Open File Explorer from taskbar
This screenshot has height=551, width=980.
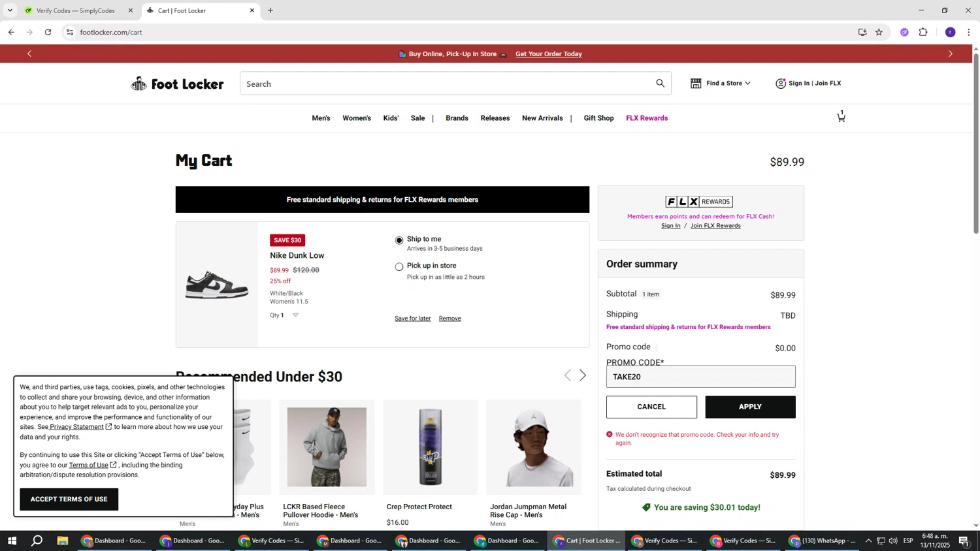point(63,541)
